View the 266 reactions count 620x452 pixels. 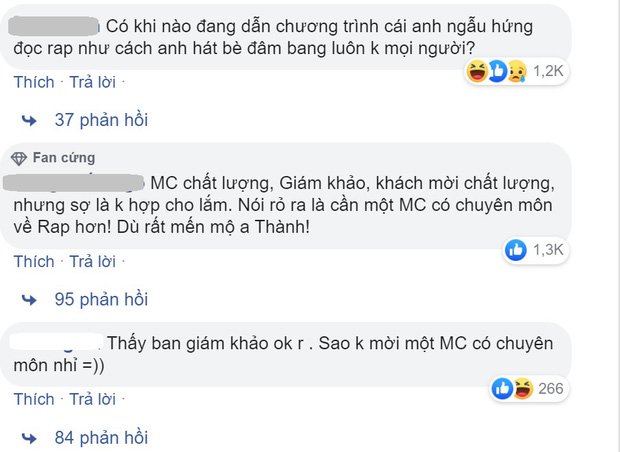click(552, 387)
